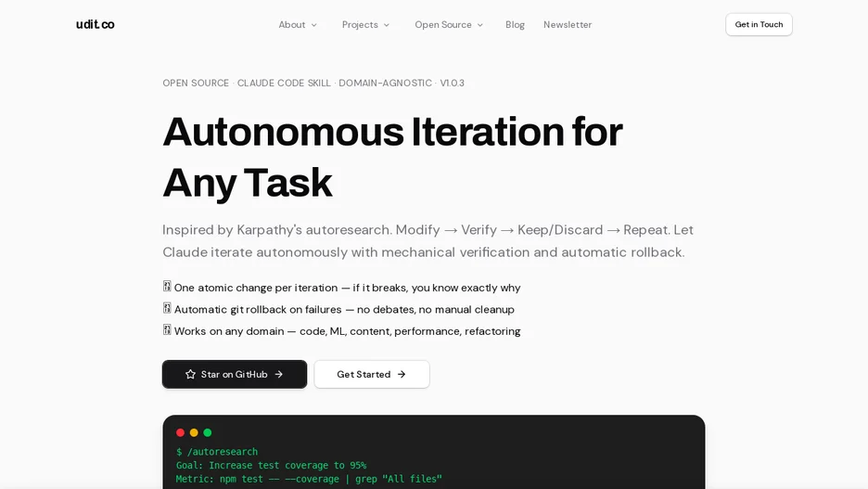Click the arrow icon on Star on GitHub
The image size is (868, 489).
pos(279,374)
